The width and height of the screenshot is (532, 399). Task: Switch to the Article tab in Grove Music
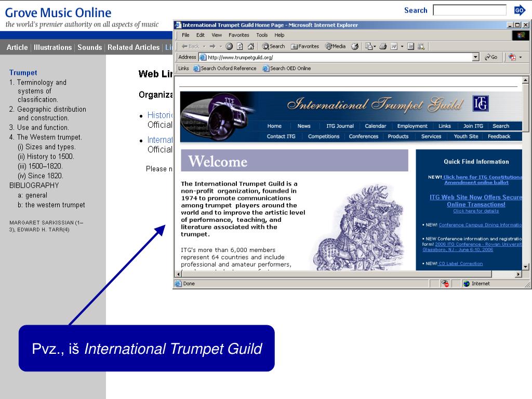(17, 47)
